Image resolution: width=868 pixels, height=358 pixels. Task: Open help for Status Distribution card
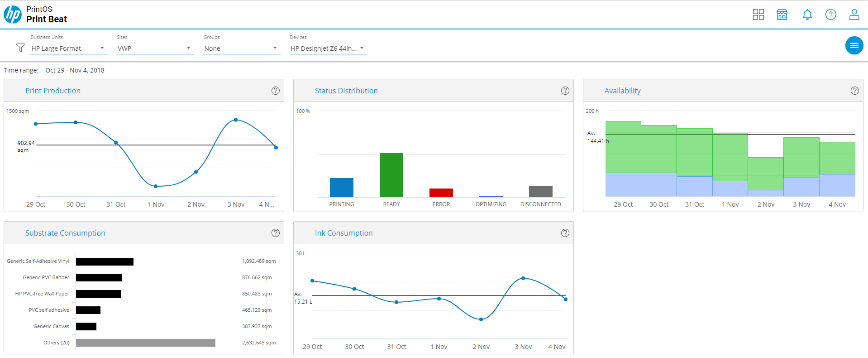565,91
